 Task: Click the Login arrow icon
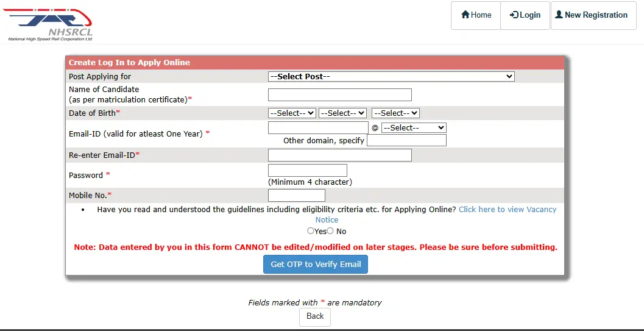tap(514, 15)
